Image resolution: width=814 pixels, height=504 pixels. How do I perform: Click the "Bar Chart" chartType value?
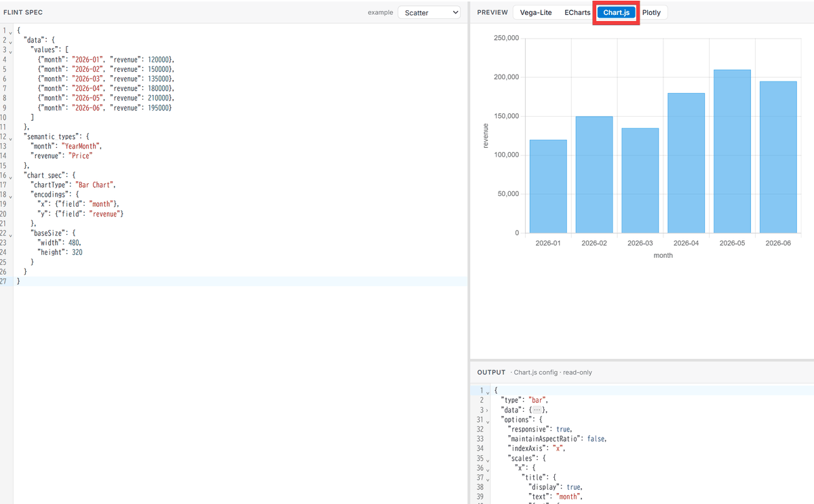point(93,185)
